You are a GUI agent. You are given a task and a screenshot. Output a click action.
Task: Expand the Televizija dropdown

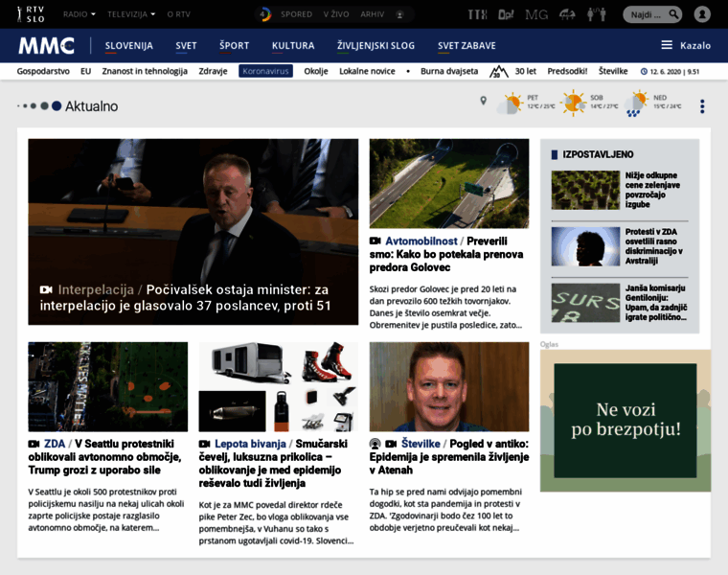pyautogui.click(x=131, y=14)
